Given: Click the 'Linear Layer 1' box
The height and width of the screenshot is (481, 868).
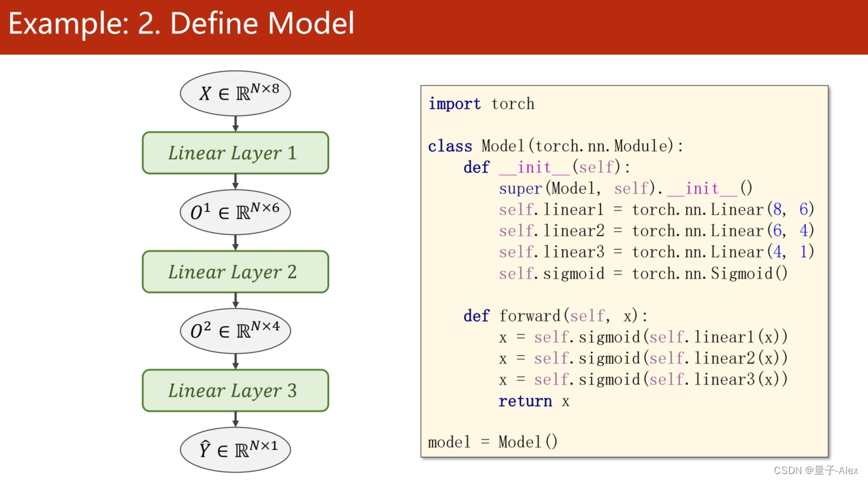Looking at the screenshot, I should (x=236, y=153).
